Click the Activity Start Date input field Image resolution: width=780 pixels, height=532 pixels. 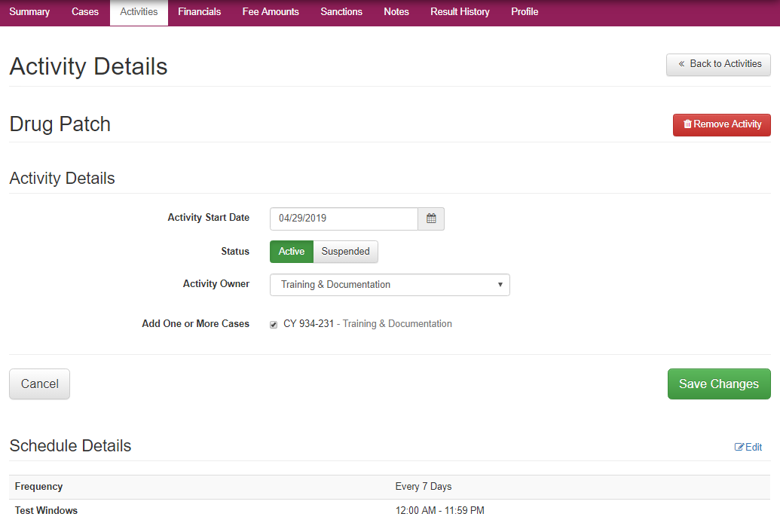(344, 219)
